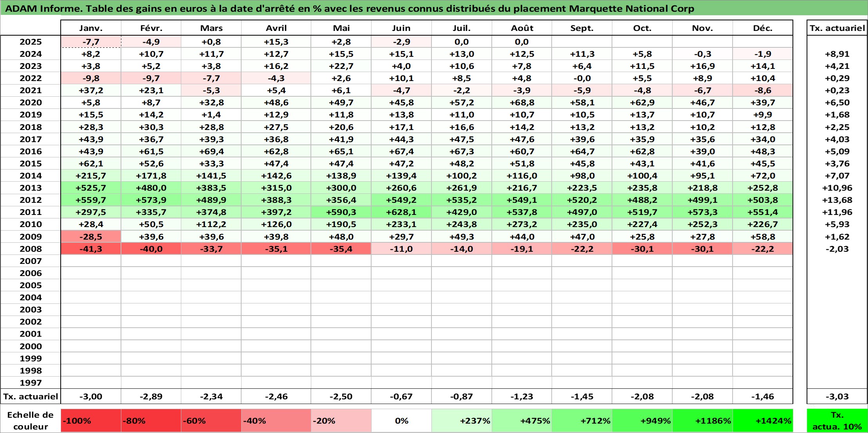Select the -28,5 cell in January 2009
Screen dimensions: 868x433
click(91, 237)
